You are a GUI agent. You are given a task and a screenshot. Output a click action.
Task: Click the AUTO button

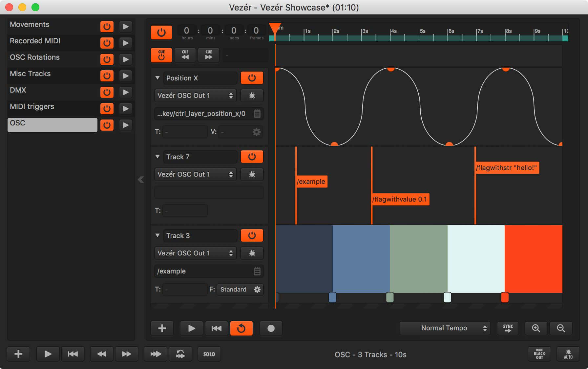pyautogui.click(x=568, y=354)
